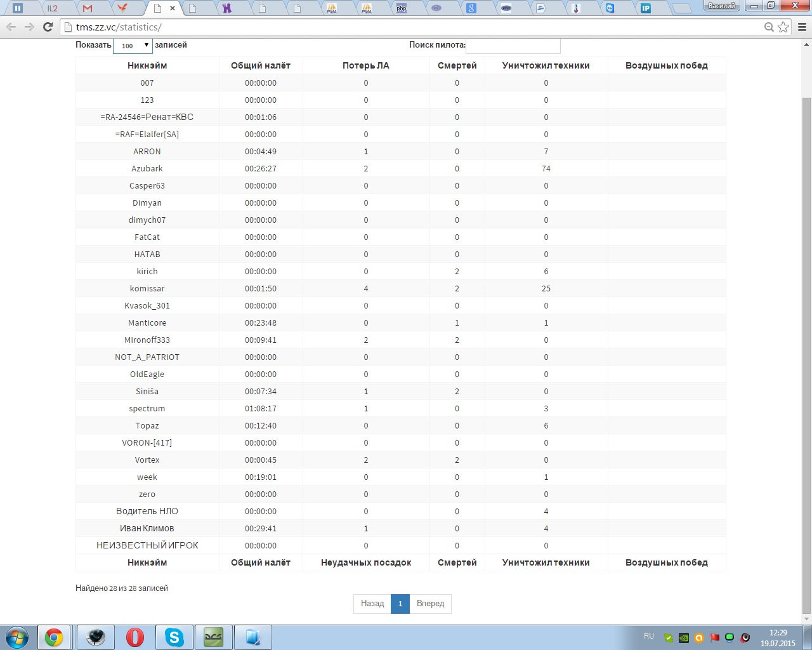
Task: Open the Windows Start menu
Action: [17, 637]
